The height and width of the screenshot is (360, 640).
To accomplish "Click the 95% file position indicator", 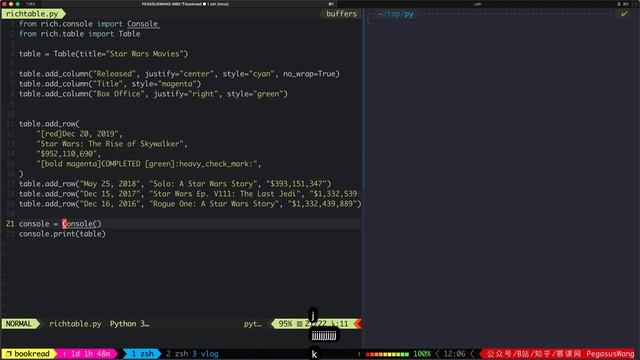I will coord(285,324).
